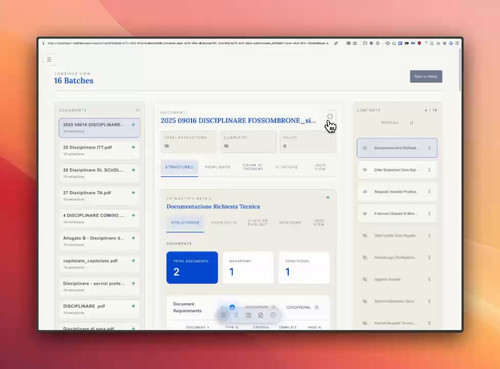Open the document-level JSON View tab
500x369 pixels.
pos(320,167)
